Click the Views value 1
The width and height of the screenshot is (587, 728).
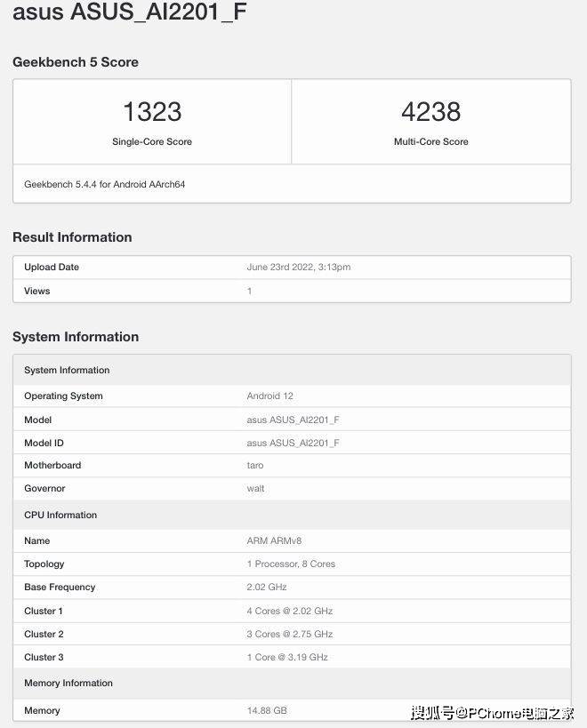pyautogui.click(x=249, y=291)
